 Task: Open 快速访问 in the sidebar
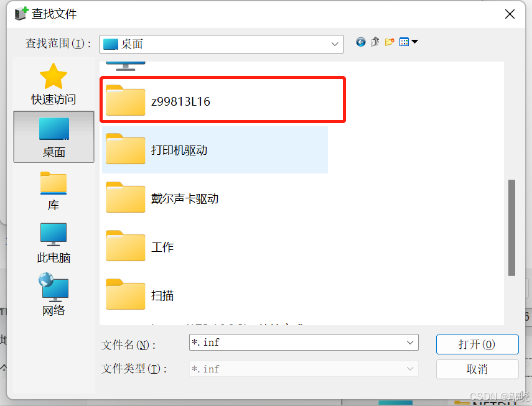point(54,84)
